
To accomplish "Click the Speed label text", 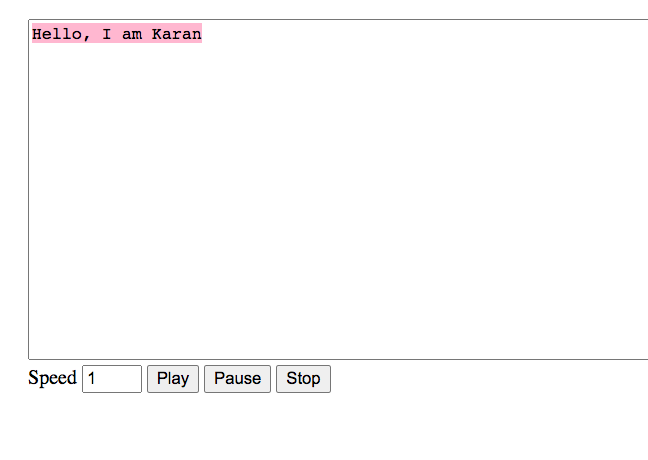I will pyautogui.click(x=52, y=378).
